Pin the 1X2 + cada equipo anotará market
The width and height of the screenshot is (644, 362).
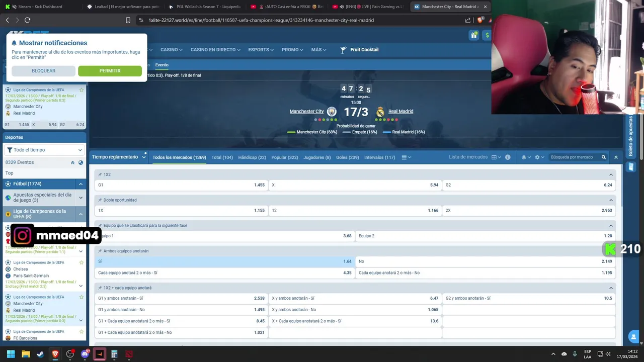pyautogui.click(x=100, y=288)
